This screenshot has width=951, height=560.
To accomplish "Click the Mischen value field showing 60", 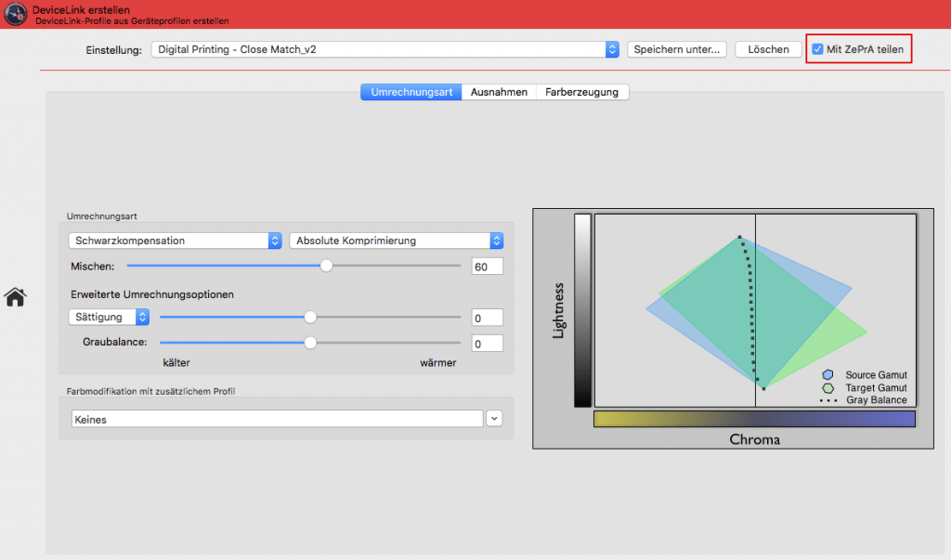I will click(x=487, y=265).
